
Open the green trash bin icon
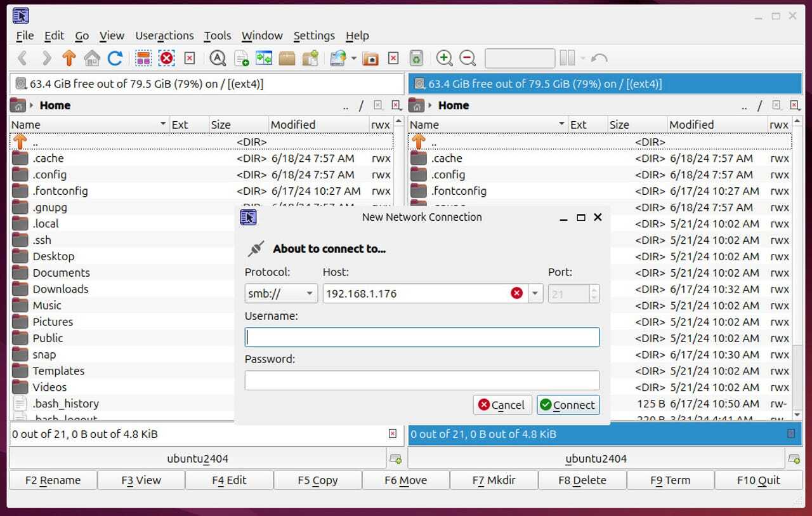pyautogui.click(x=416, y=58)
